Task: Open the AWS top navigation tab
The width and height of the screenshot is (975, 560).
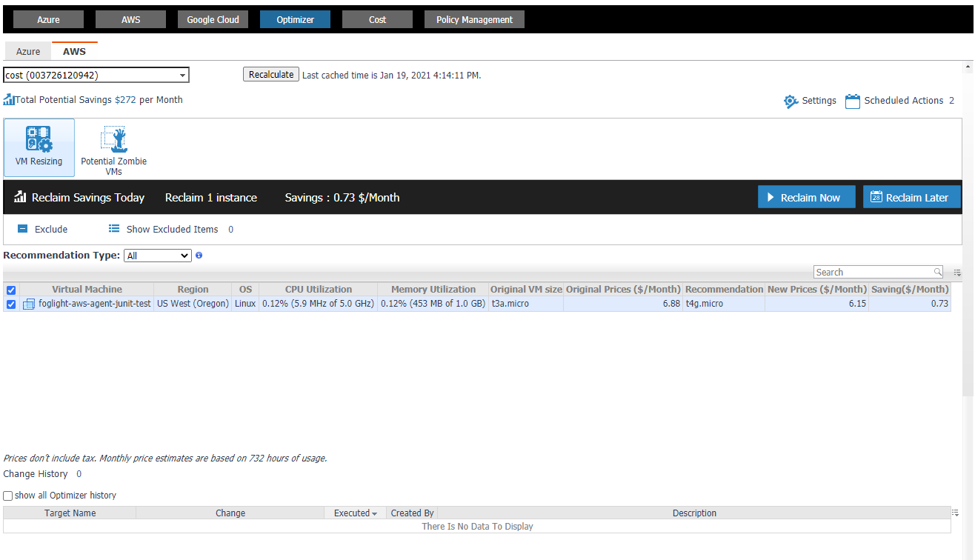Action: pyautogui.click(x=130, y=19)
